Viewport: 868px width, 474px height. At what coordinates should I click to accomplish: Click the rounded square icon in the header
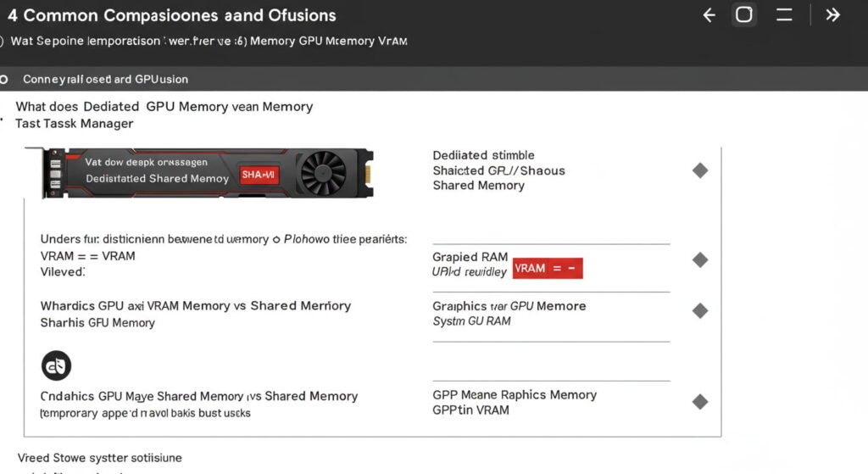(x=744, y=15)
